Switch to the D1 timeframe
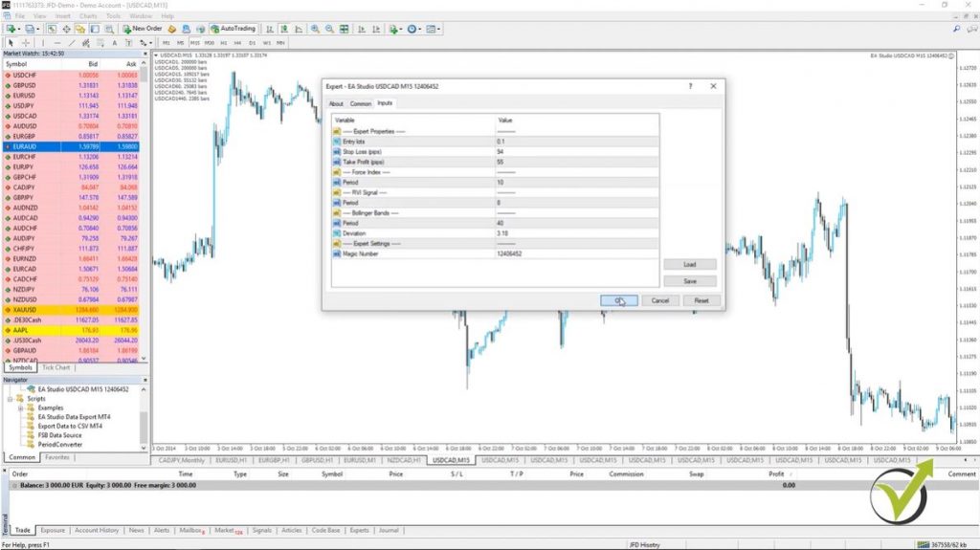980x550 pixels. [x=252, y=43]
